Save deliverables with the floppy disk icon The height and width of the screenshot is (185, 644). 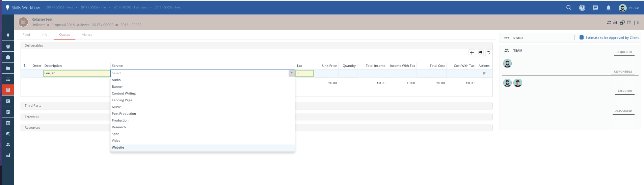[x=480, y=53]
